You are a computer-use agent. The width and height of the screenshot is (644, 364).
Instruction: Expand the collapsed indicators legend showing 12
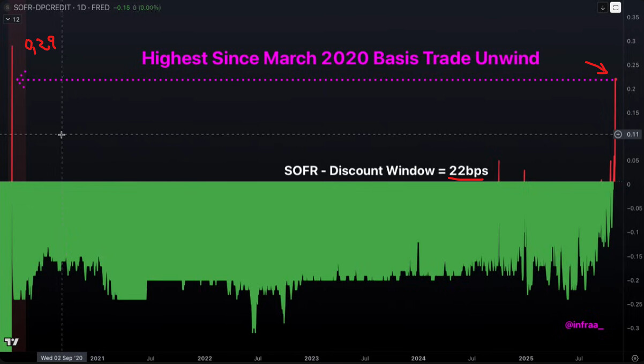click(x=12, y=19)
